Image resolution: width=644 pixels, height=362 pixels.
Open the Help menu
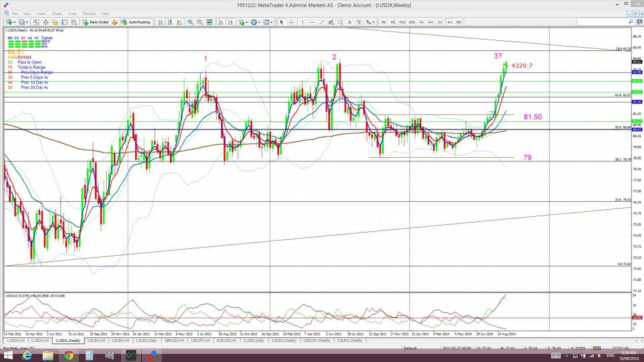point(106,14)
